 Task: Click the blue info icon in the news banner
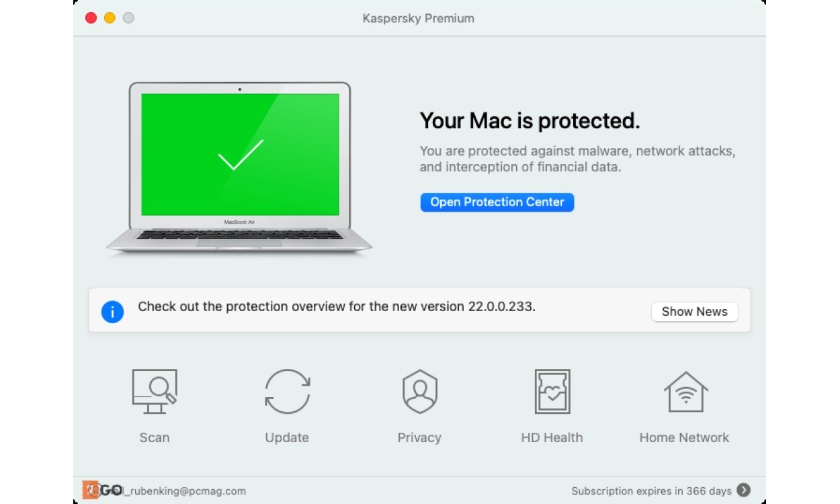[112, 311]
